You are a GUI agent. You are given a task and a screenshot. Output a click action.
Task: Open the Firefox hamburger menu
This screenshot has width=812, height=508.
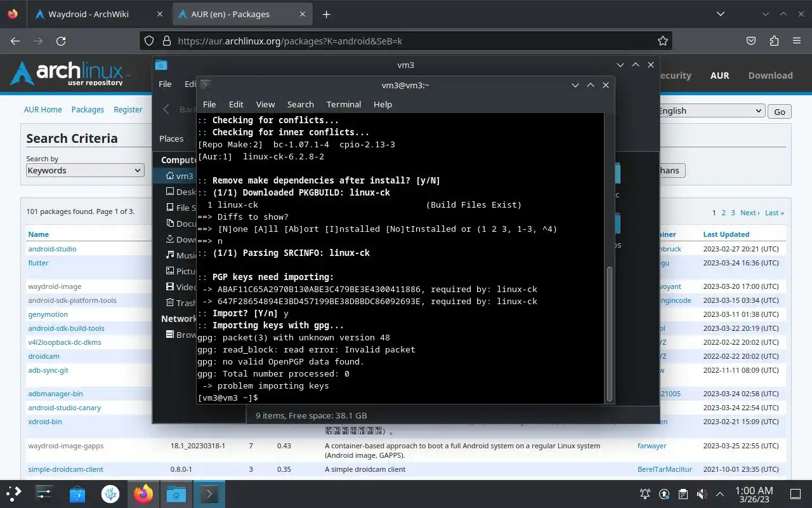797,41
